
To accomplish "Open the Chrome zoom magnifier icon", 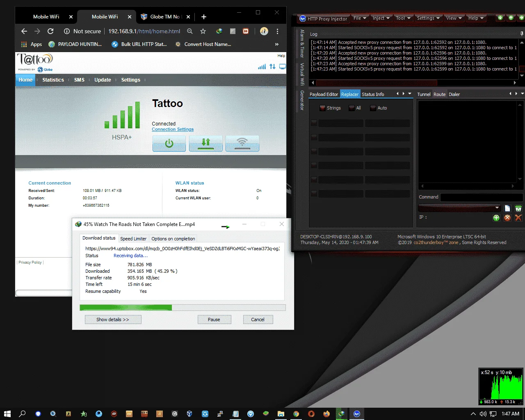I will 190,31.
